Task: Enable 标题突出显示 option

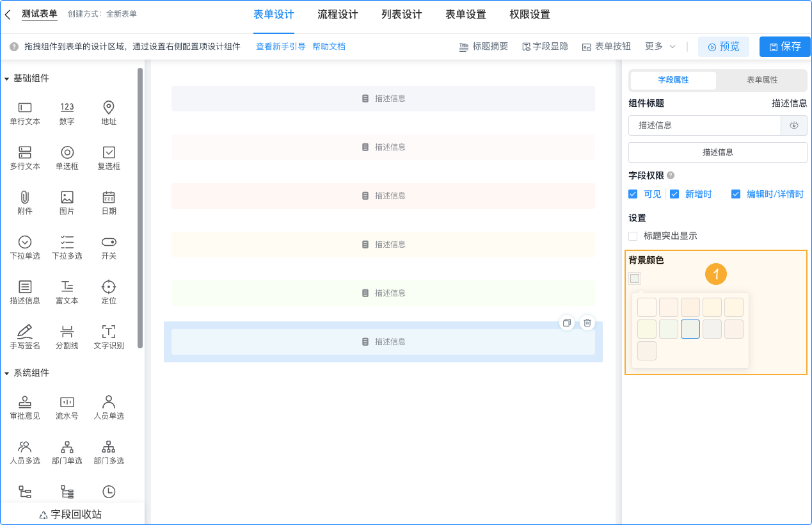Action: coord(633,236)
